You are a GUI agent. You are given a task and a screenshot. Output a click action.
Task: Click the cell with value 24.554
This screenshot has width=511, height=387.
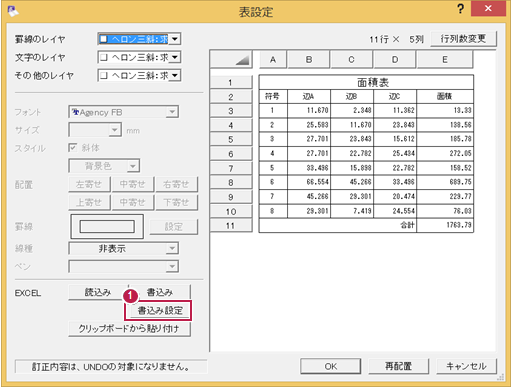[395, 211]
